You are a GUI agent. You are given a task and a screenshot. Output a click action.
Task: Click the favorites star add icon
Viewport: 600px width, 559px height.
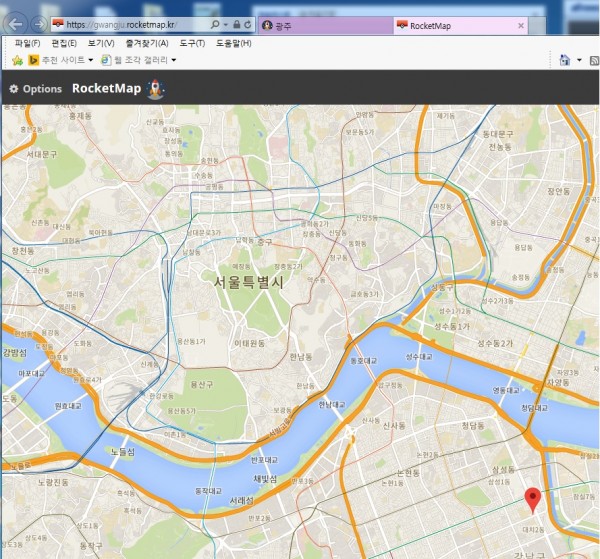tap(17, 60)
